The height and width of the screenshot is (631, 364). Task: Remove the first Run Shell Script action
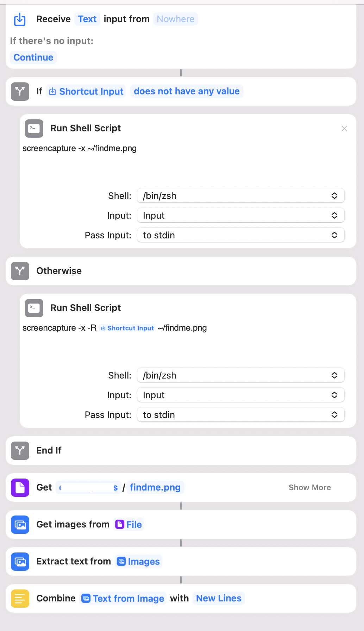click(344, 129)
